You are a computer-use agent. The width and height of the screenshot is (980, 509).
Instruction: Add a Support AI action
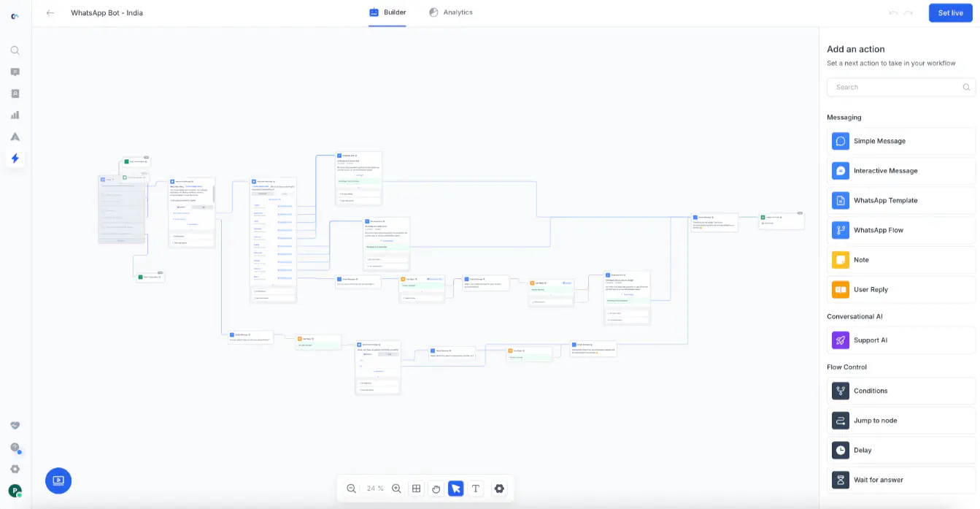901,340
